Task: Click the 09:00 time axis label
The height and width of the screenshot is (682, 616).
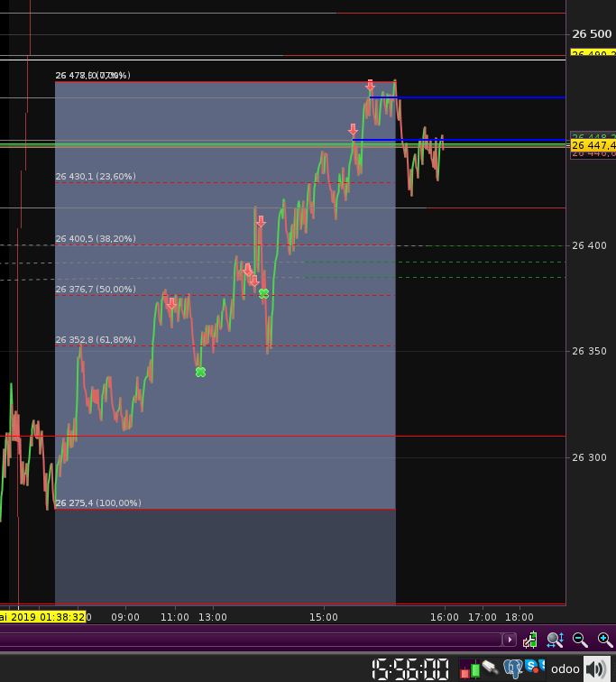Action: (125, 617)
